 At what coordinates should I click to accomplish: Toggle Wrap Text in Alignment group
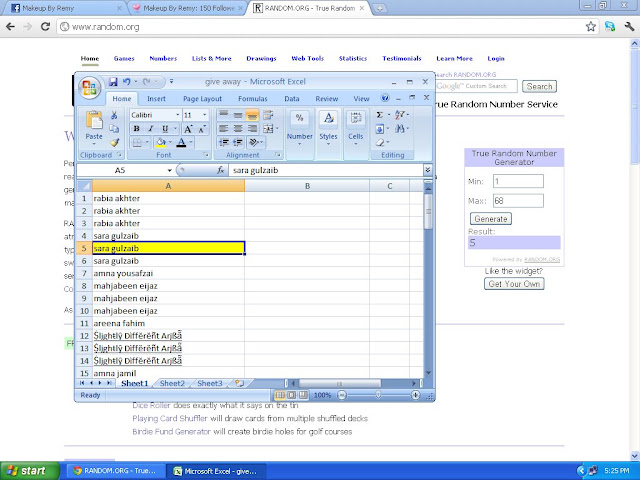tap(268, 115)
